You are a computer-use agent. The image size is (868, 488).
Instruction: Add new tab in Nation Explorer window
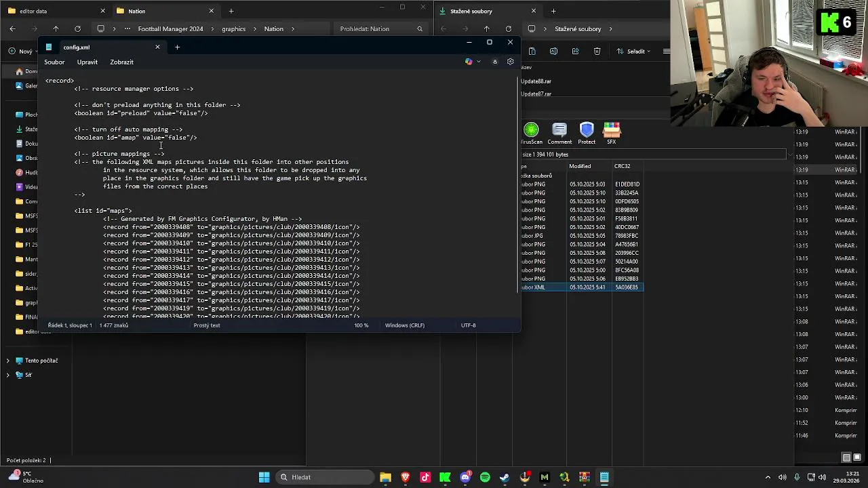click(x=231, y=11)
